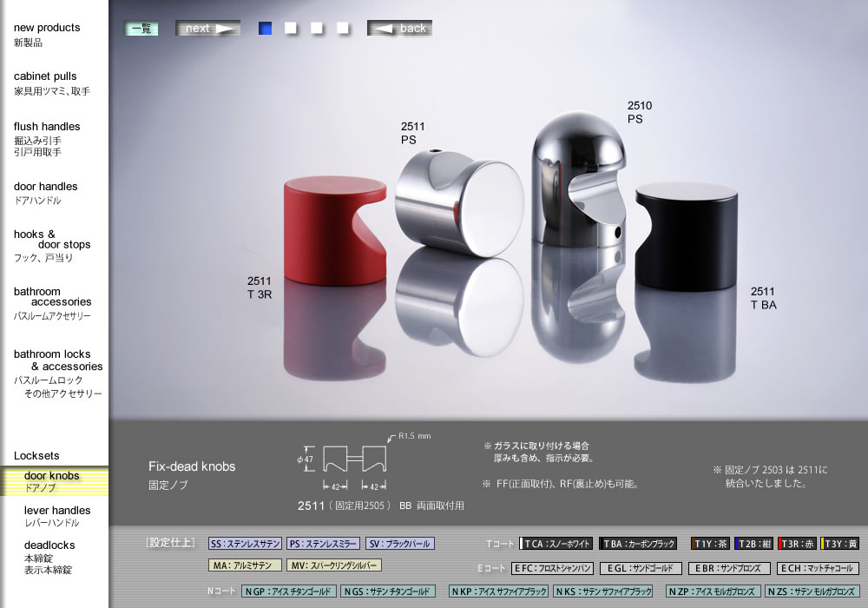
Task: Click the 'Nコート' row label
Action: 221,591
